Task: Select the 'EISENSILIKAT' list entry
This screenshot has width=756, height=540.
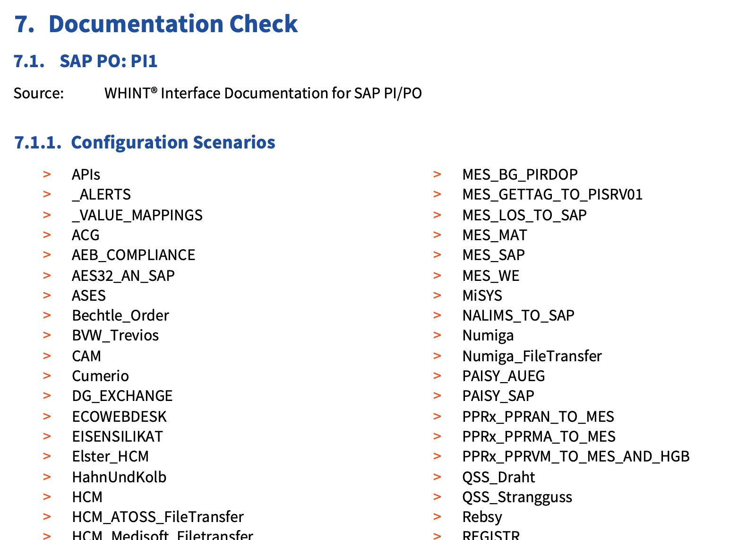Action: click(x=117, y=436)
